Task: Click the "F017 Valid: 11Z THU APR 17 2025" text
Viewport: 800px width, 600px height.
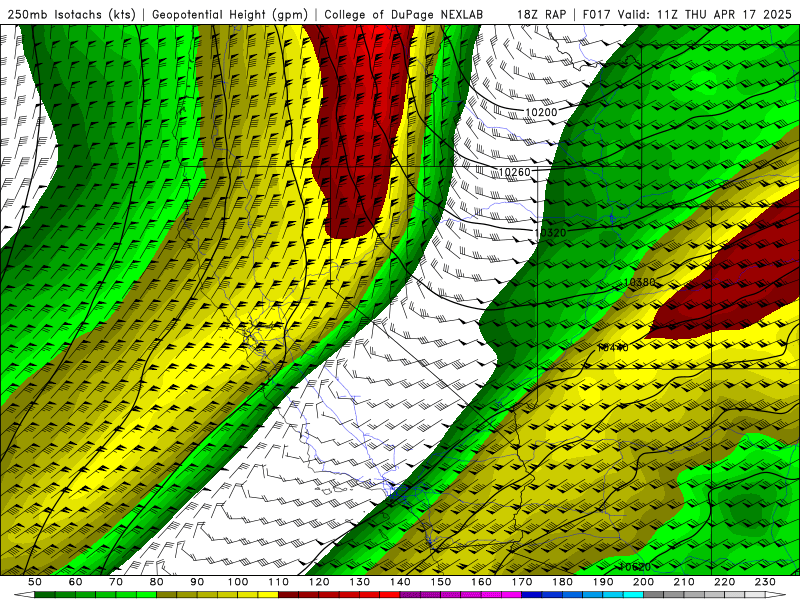Action: 687,14
